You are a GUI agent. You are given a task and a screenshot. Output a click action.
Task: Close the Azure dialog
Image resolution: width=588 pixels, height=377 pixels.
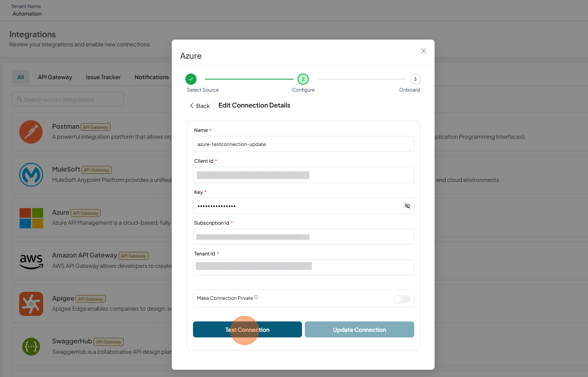pyautogui.click(x=423, y=51)
